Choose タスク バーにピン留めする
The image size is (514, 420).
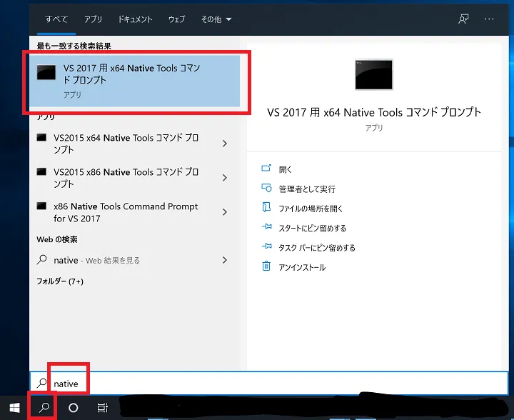[x=317, y=248]
